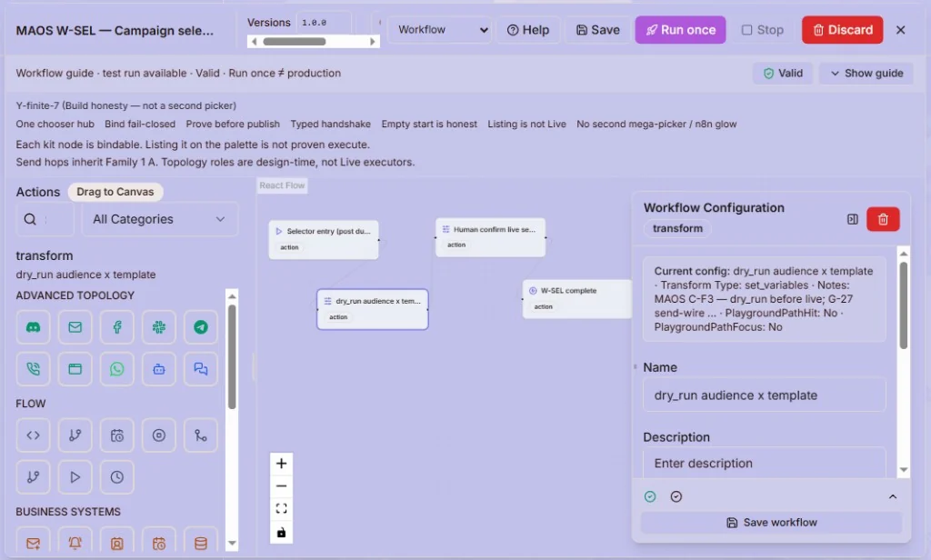931x560 pixels.
Task: Add the WhatsApp action node
Action: 117,369
